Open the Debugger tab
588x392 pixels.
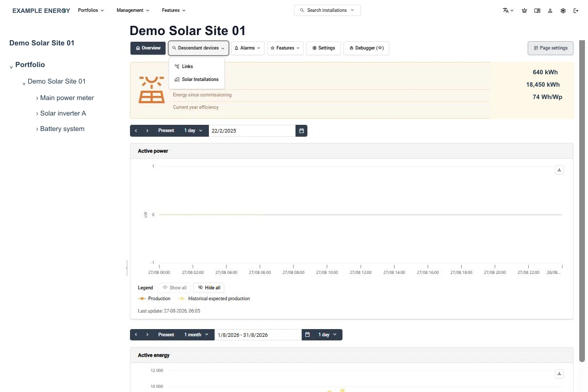pos(366,48)
